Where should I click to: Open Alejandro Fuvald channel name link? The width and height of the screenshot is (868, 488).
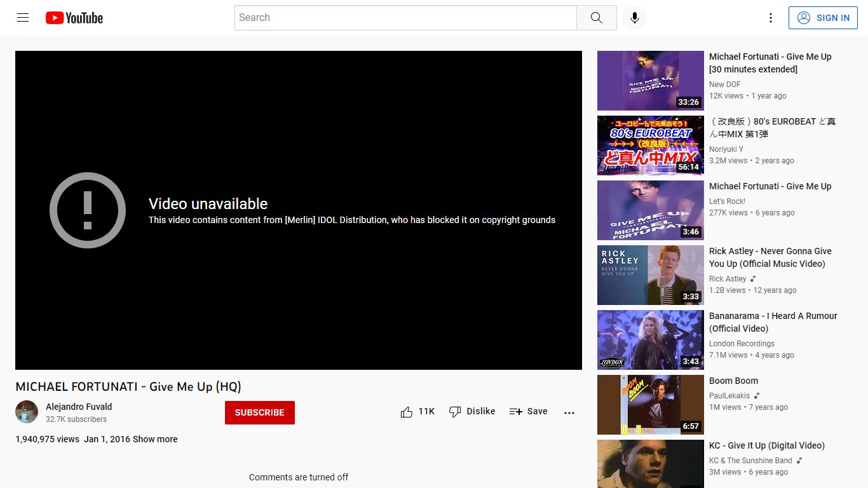(79, 407)
